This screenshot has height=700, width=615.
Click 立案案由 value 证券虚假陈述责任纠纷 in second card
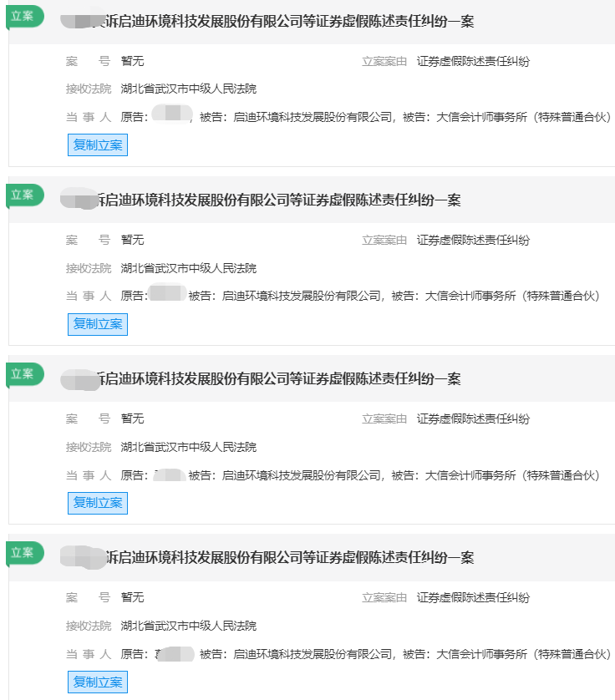point(473,241)
